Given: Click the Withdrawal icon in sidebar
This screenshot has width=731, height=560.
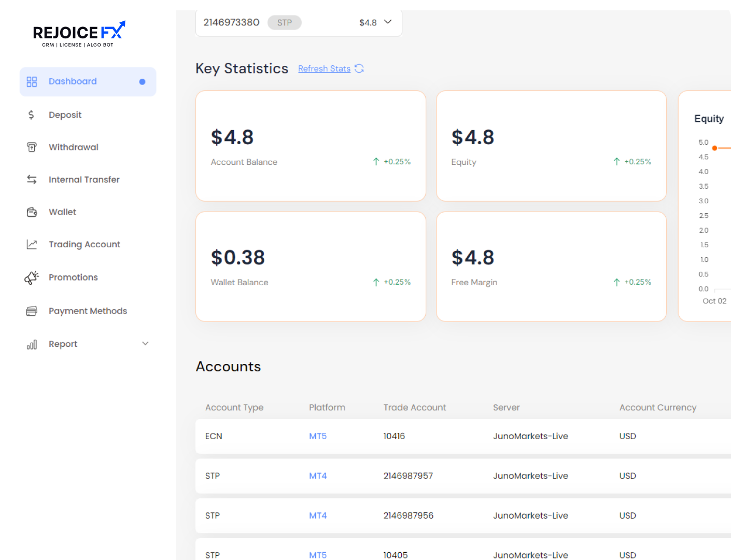Looking at the screenshot, I should (x=32, y=147).
